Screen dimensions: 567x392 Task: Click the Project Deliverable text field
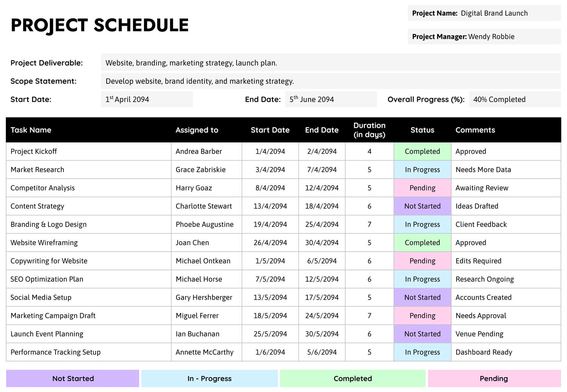(330, 63)
